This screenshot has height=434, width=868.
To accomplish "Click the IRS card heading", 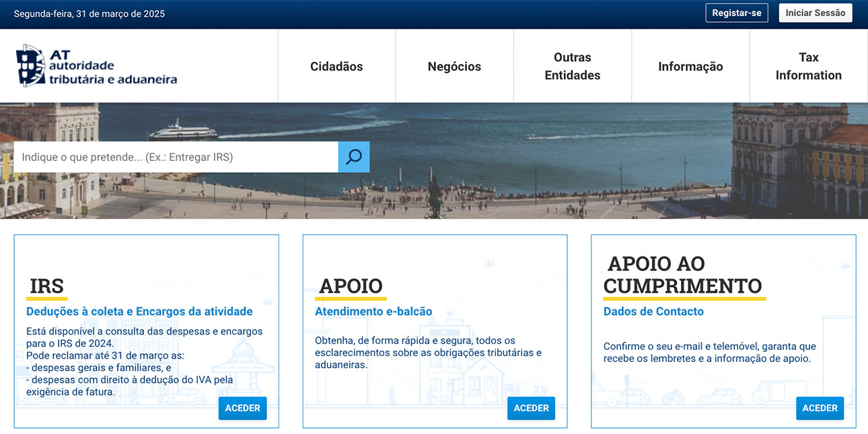I will [x=46, y=286].
